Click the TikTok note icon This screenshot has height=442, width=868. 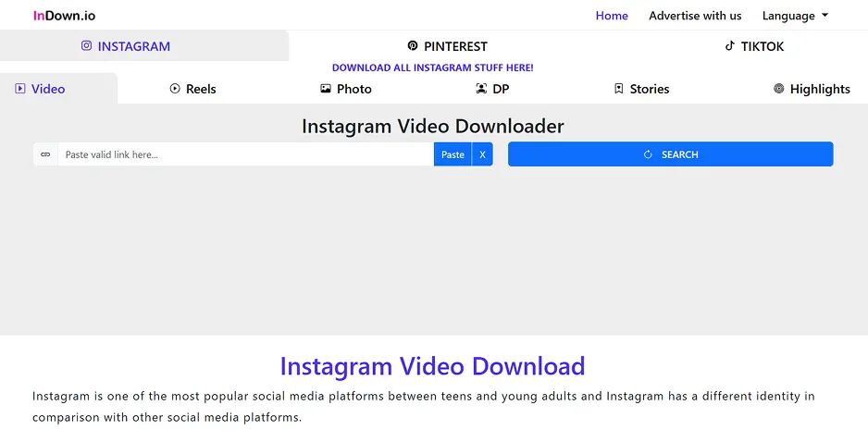point(729,45)
